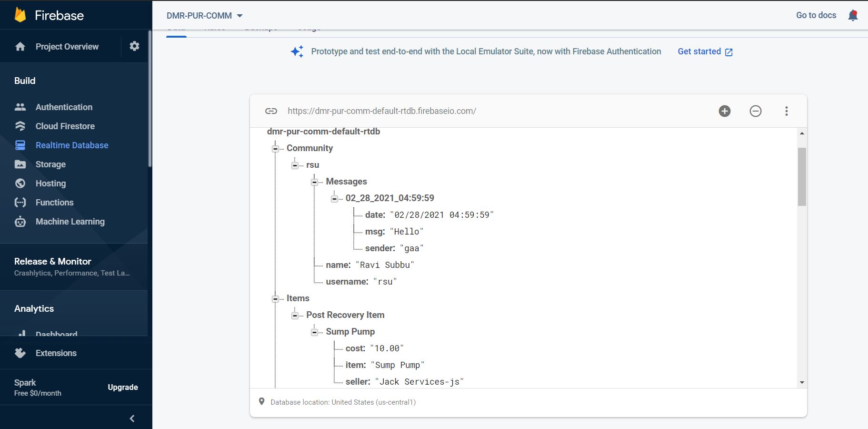868x429 pixels.
Task: Click the Functions brackets icon
Action: click(20, 203)
